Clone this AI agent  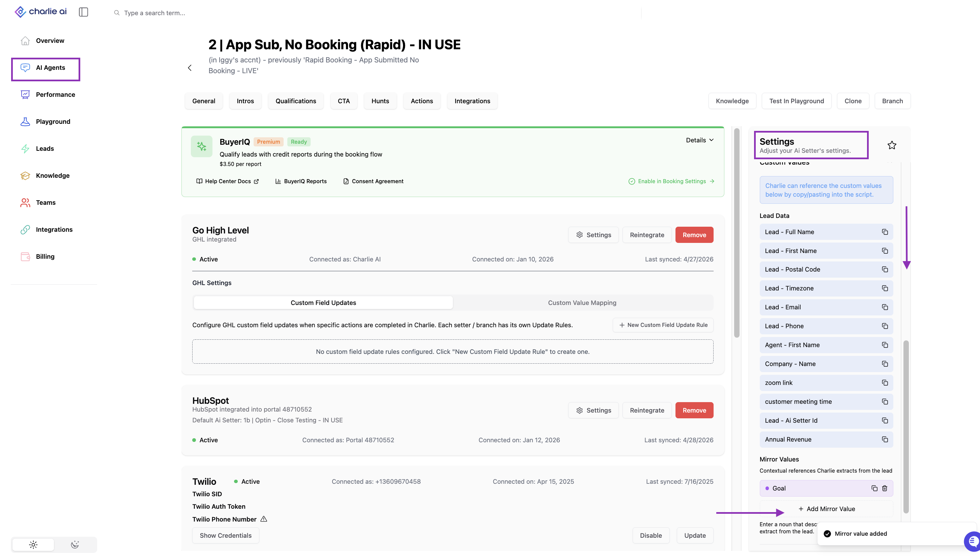pos(853,101)
